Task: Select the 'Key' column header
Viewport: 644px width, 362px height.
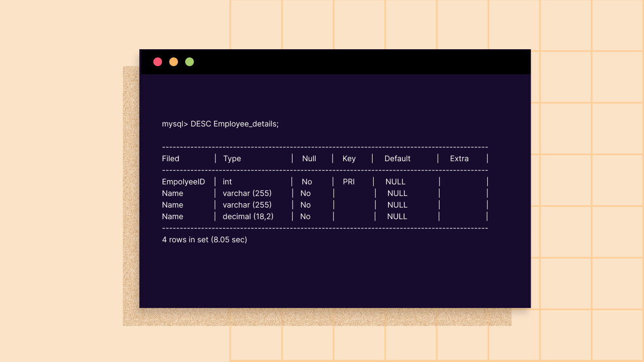Action: (349, 159)
